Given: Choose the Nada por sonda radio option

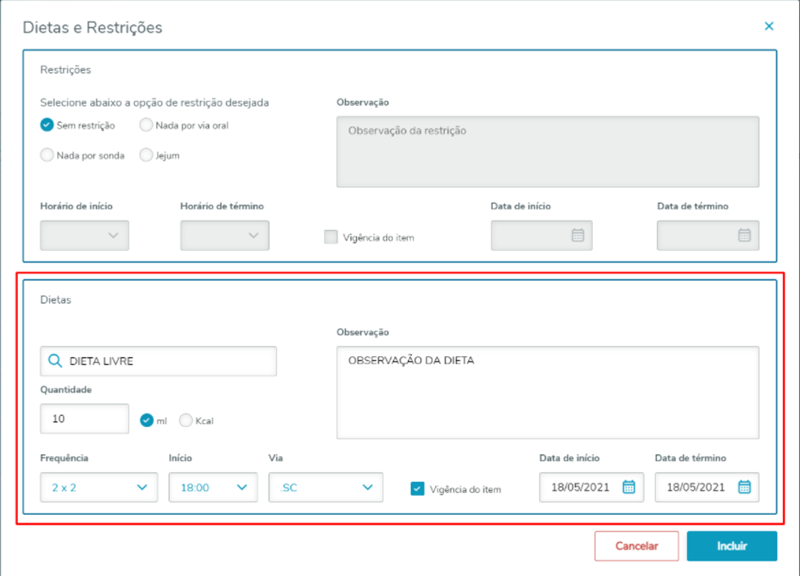Looking at the screenshot, I should 47,155.
